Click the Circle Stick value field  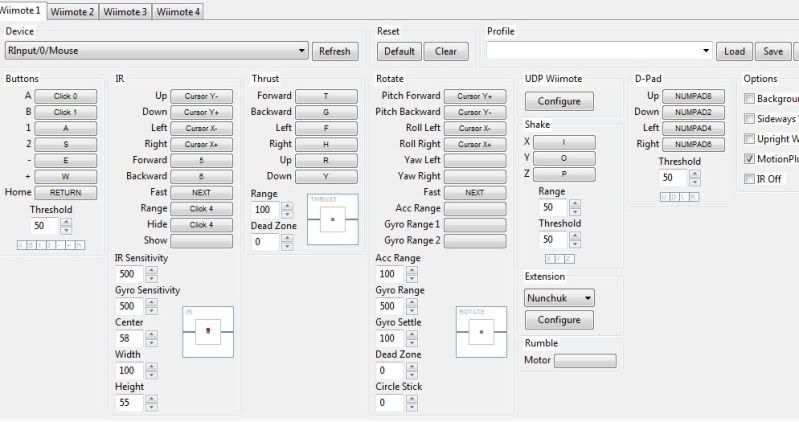(x=391, y=403)
